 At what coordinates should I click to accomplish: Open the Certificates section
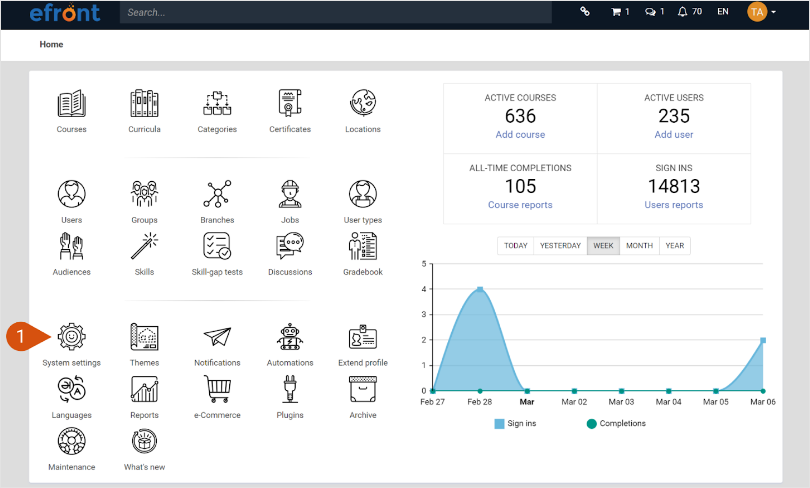pos(290,104)
